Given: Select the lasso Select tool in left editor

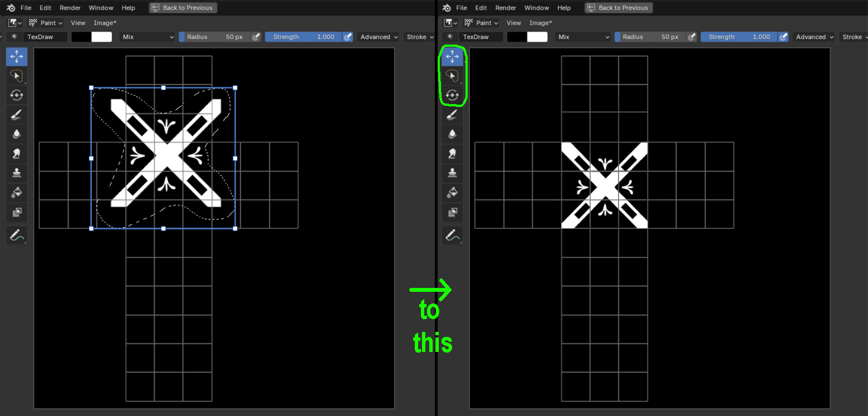Looking at the screenshot, I should [x=17, y=76].
